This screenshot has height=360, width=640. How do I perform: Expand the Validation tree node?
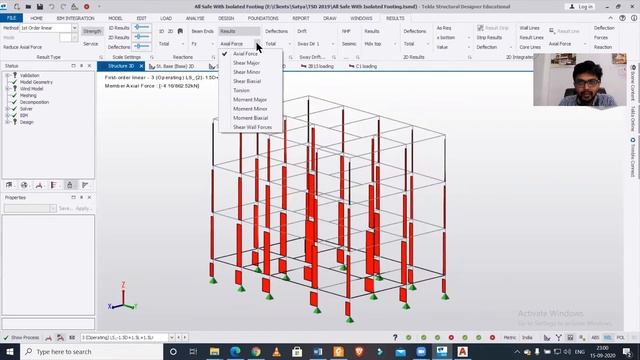point(7,75)
